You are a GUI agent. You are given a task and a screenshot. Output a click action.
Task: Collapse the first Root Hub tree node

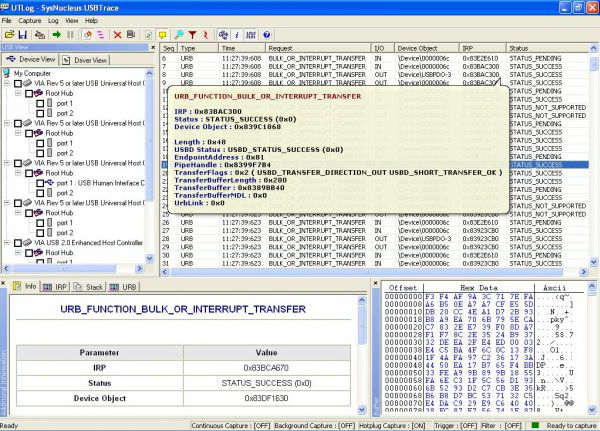pos(17,93)
